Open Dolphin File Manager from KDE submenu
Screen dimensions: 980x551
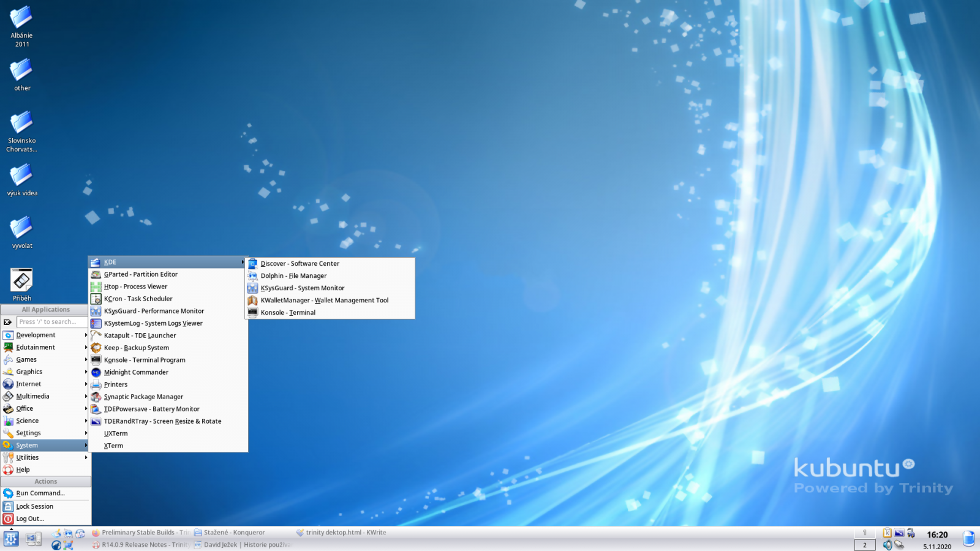[x=293, y=275]
